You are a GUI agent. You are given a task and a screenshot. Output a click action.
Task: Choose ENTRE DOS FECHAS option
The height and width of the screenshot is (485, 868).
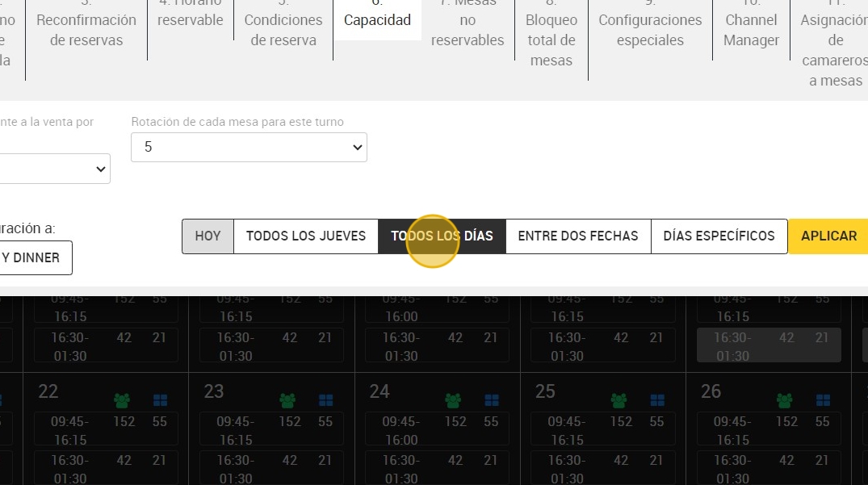click(x=578, y=236)
